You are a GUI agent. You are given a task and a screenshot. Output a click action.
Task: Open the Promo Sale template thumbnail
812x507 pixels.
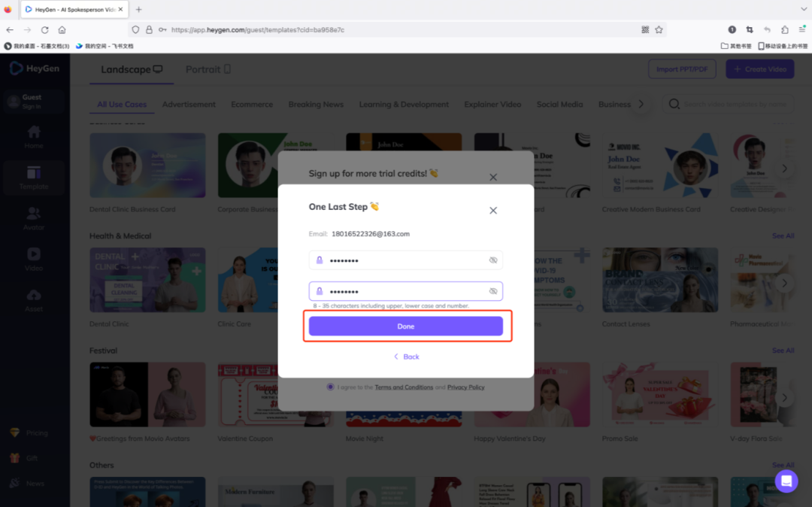pos(660,395)
